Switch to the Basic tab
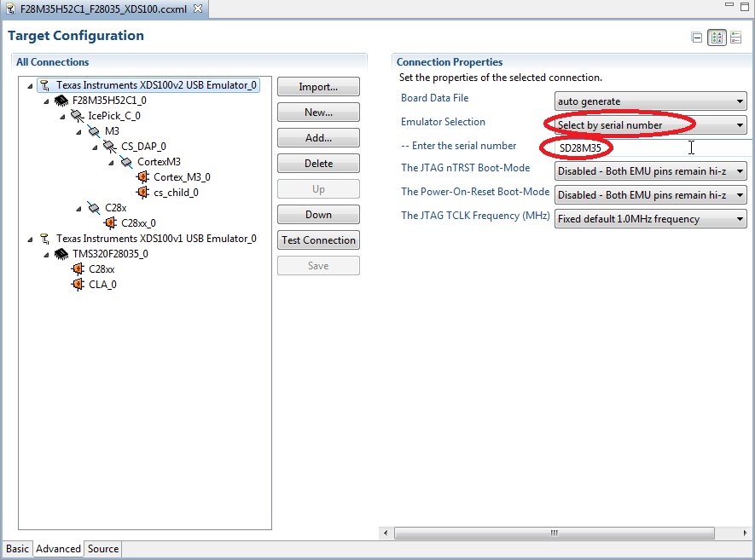The image size is (755, 560). tap(17, 549)
